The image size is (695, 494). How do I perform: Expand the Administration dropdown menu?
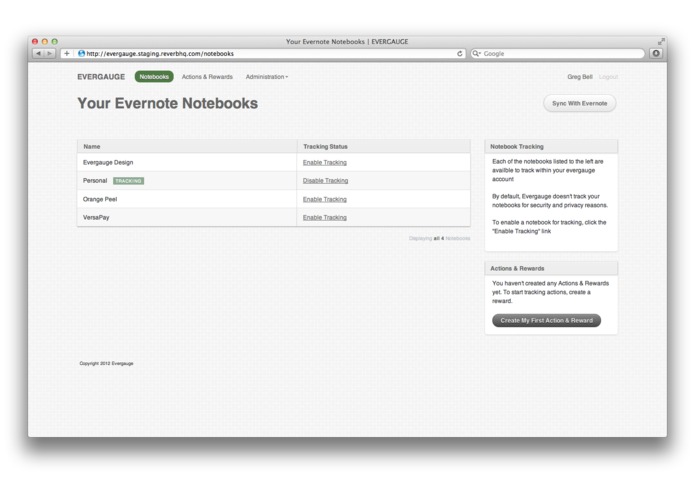coord(267,77)
